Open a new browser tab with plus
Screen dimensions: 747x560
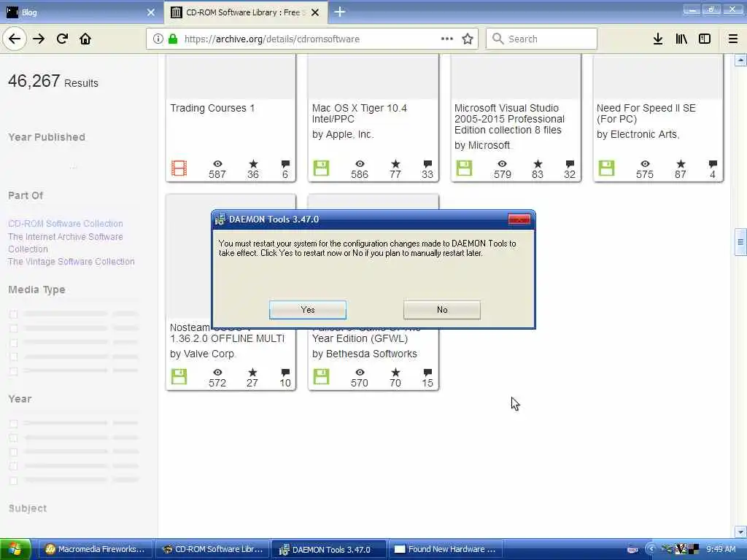(340, 12)
